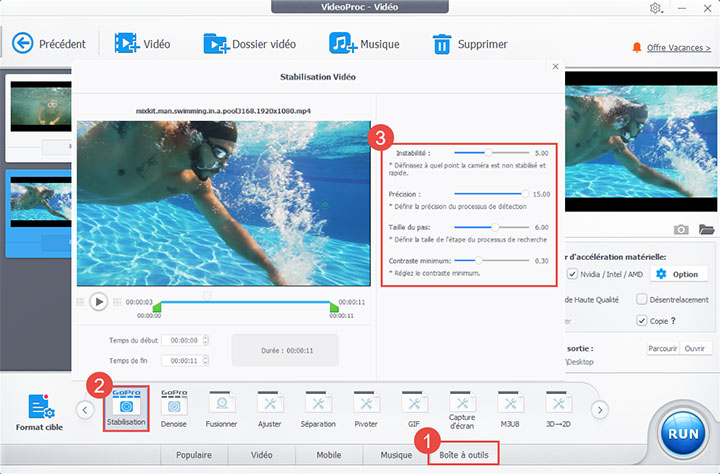This screenshot has height=474, width=720.
Task: Open the snapshot camera icon
Action: (681, 229)
